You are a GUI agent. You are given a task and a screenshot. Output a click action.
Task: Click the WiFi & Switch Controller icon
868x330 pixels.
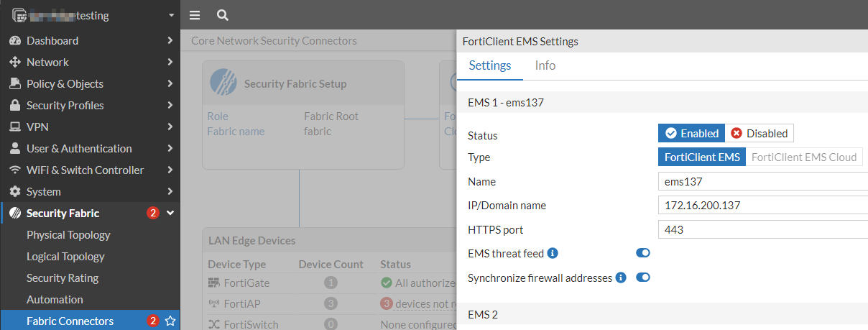click(14, 170)
